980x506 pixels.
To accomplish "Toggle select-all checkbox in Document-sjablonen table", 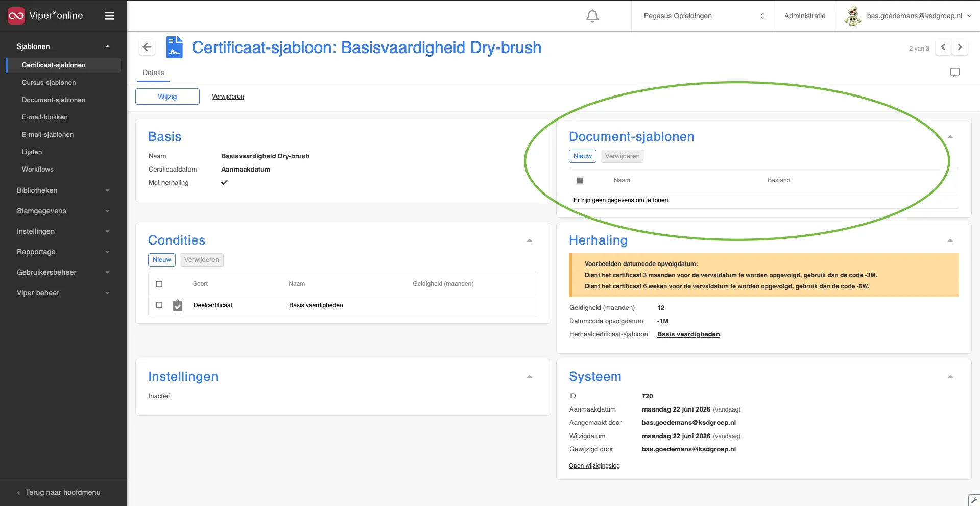I will [580, 180].
